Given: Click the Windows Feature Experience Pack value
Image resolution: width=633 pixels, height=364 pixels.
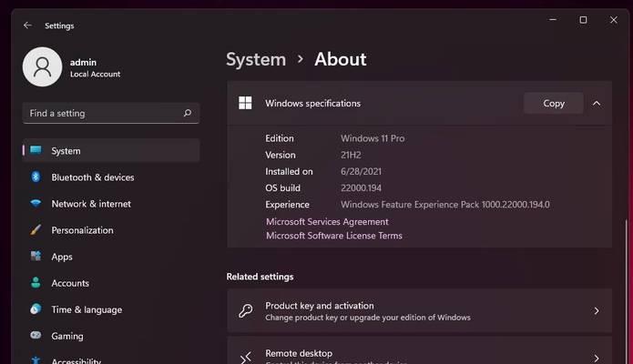Looking at the screenshot, I should [x=444, y=205].
